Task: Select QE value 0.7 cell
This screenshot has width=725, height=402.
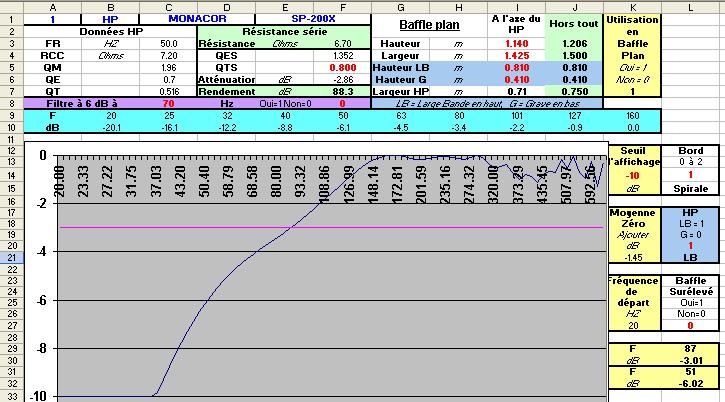Action: 169,80
